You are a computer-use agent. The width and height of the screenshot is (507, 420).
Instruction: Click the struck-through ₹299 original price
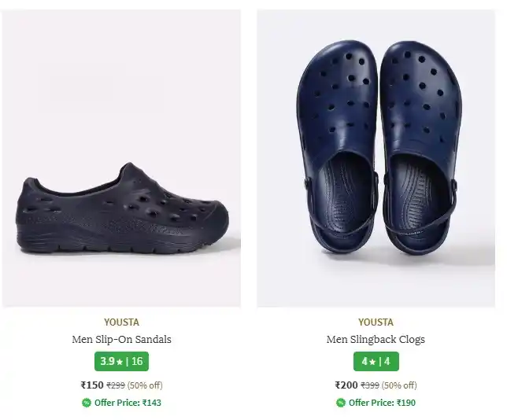click(116, 385)
